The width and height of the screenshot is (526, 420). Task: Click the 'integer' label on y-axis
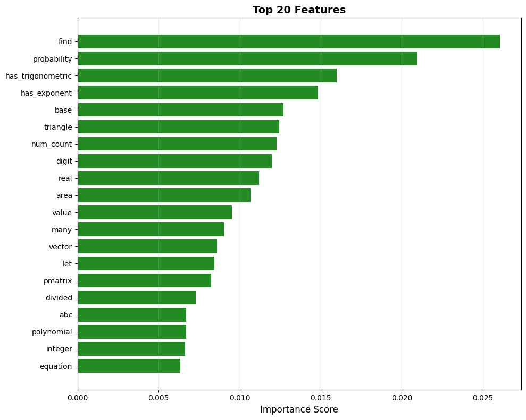click(59, 349)
